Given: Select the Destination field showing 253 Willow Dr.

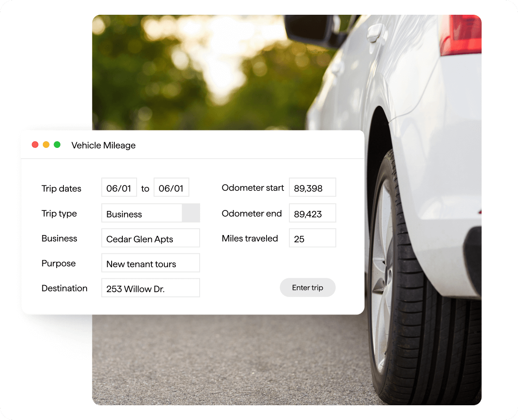Looking at the screenshot, I should (150, 288).
